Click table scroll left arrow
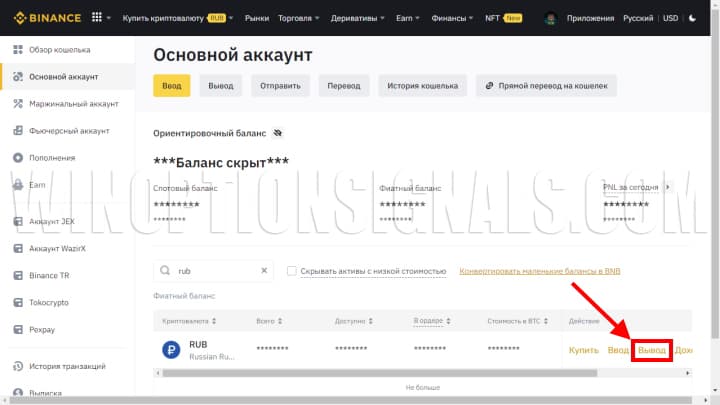 coord(158,373)
